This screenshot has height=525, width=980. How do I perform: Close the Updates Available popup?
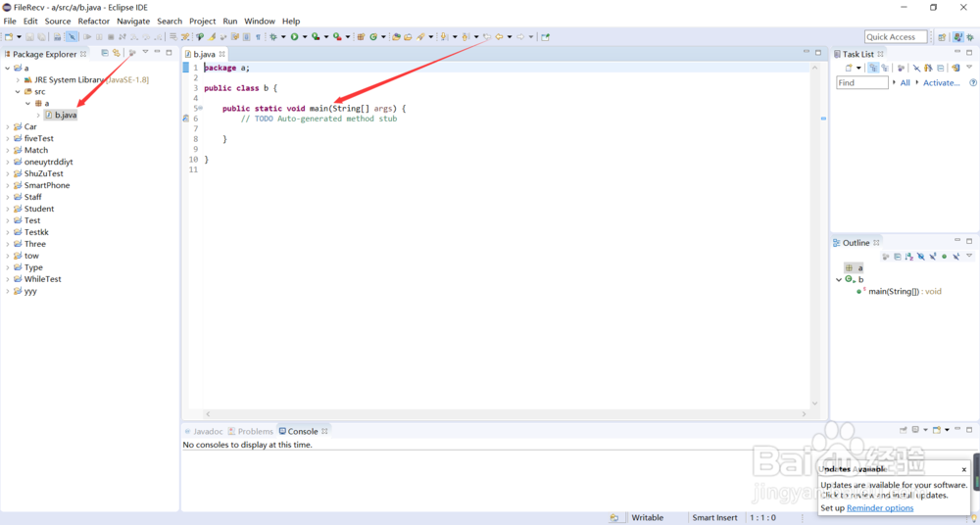(x=964, y=469)
